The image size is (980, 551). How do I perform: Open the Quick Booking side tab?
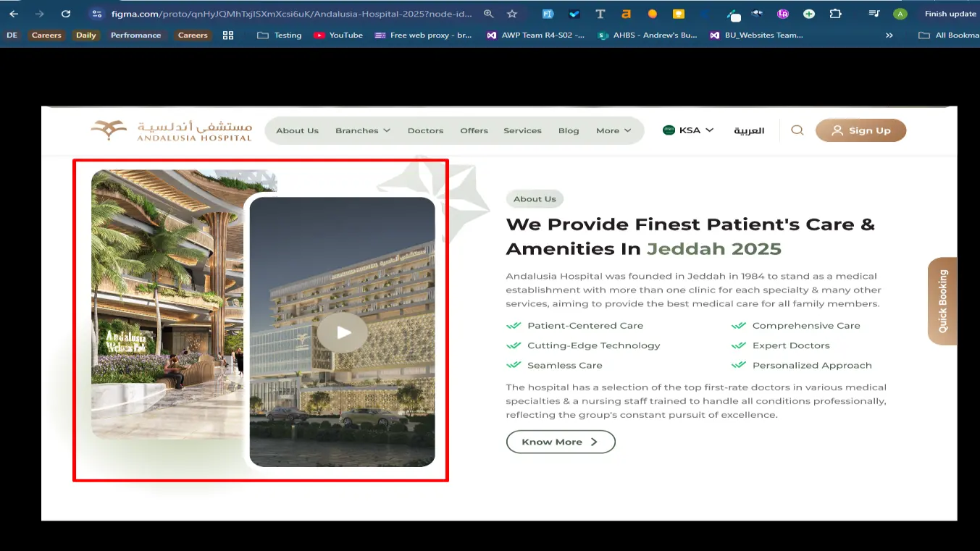[x=942, y=301]
